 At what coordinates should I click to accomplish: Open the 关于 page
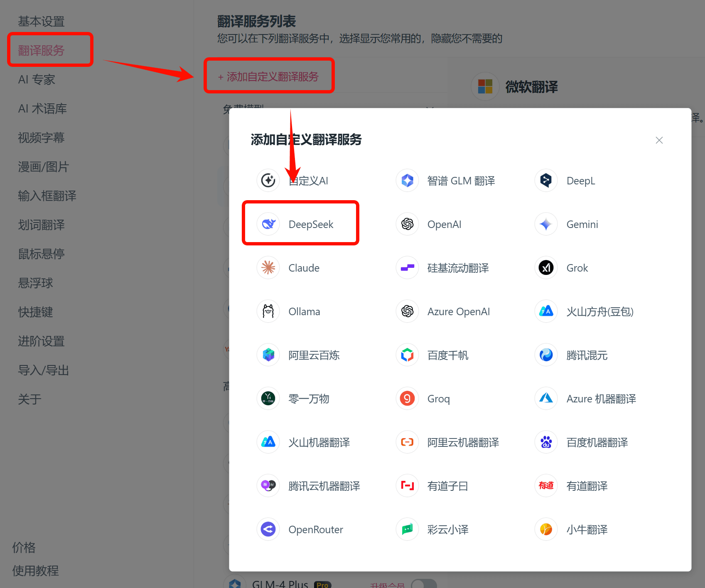pos(29,399)
